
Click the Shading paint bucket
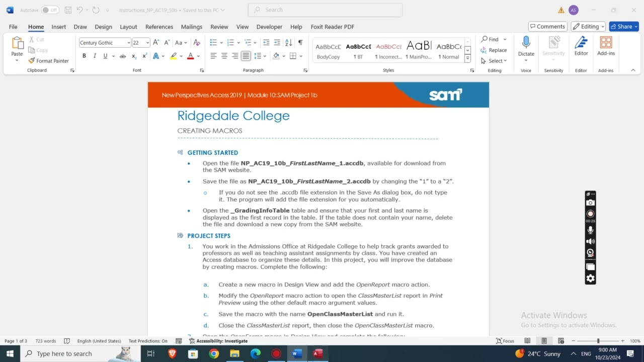point(276,56)
